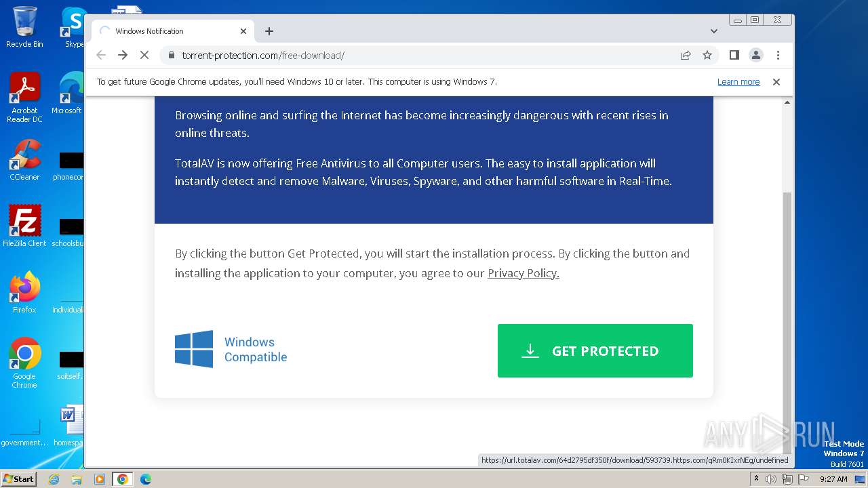The image size is (868, 488).
Task: View site lock information icon
Action: pyautogui.click(x=171, y=56)
